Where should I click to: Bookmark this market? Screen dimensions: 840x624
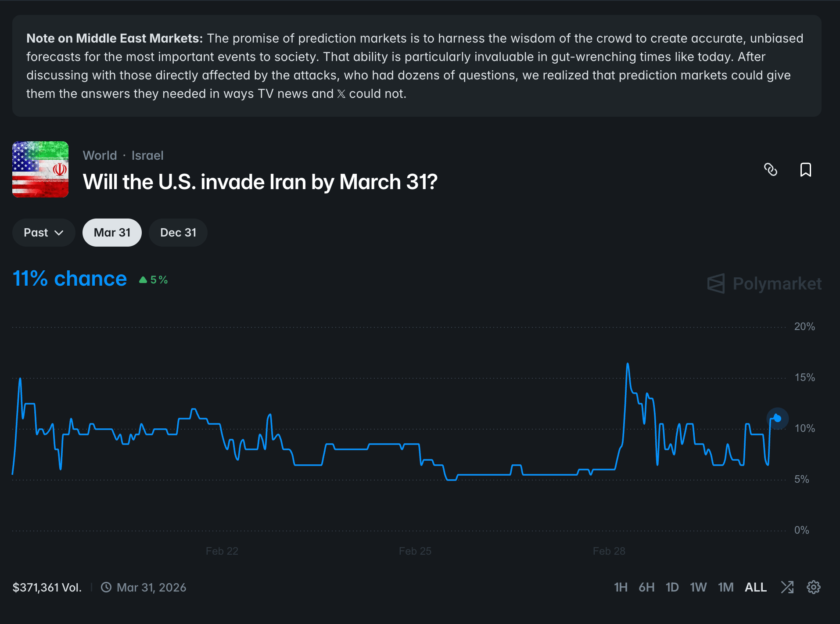point(806,169)
